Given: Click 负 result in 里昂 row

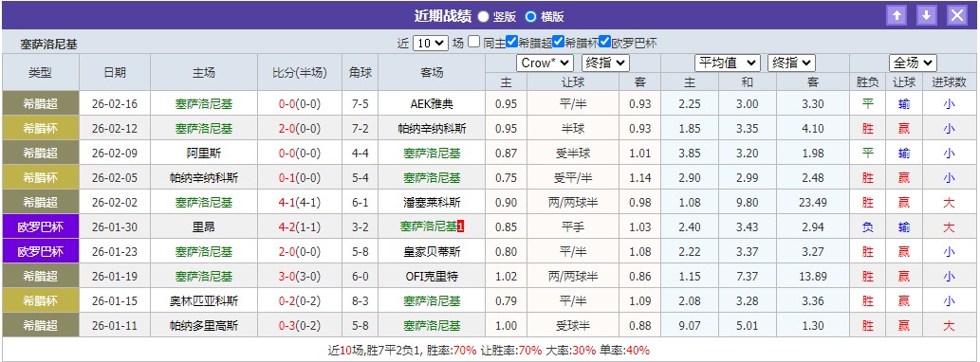Looking at the screenshot, I should pyautogui.click(x=867, y=226).
